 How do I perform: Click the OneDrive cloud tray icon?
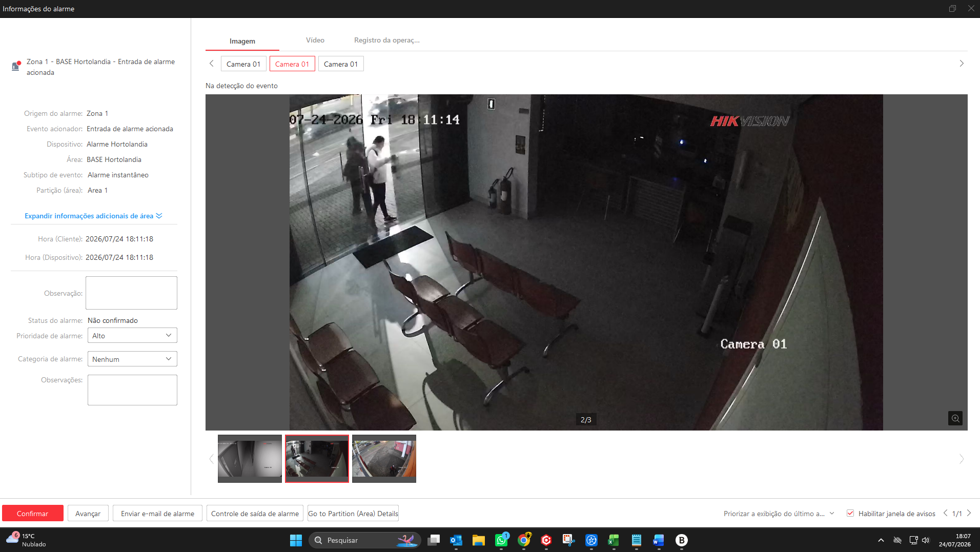897,540
